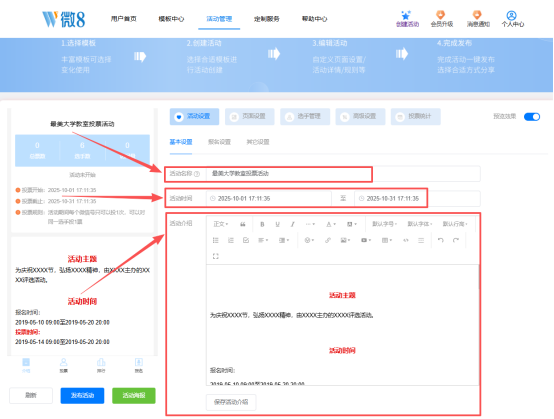Switch to the 基本设置 sub-tab
Viewport: 554px width, 419px height.
coord(181,142)
